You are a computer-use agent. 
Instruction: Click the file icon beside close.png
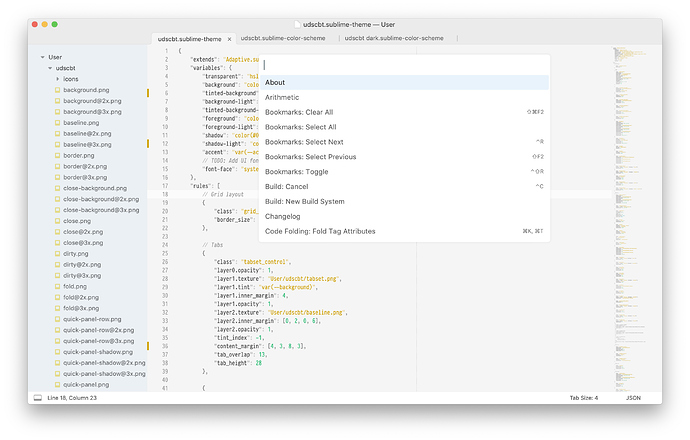57,221
